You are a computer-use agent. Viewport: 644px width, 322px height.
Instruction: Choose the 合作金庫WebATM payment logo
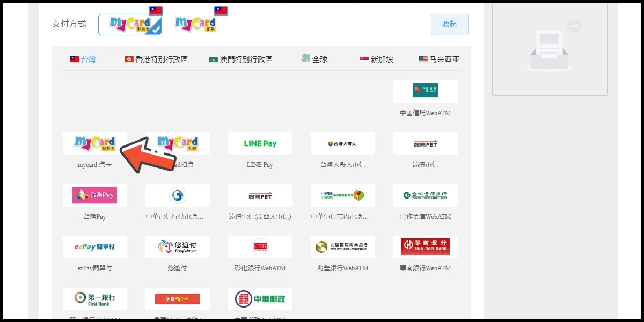click(426, 195)
